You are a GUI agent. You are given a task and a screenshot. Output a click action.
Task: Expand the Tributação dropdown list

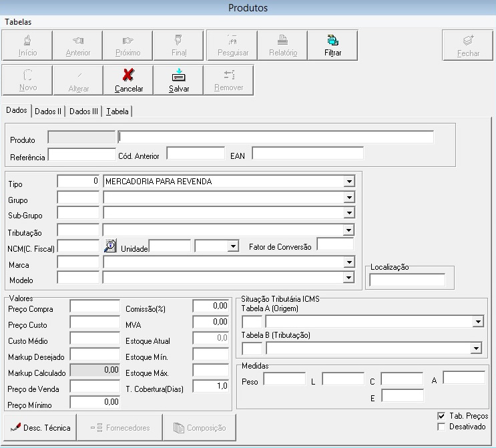pyautogui.click(x=348, y=230)
